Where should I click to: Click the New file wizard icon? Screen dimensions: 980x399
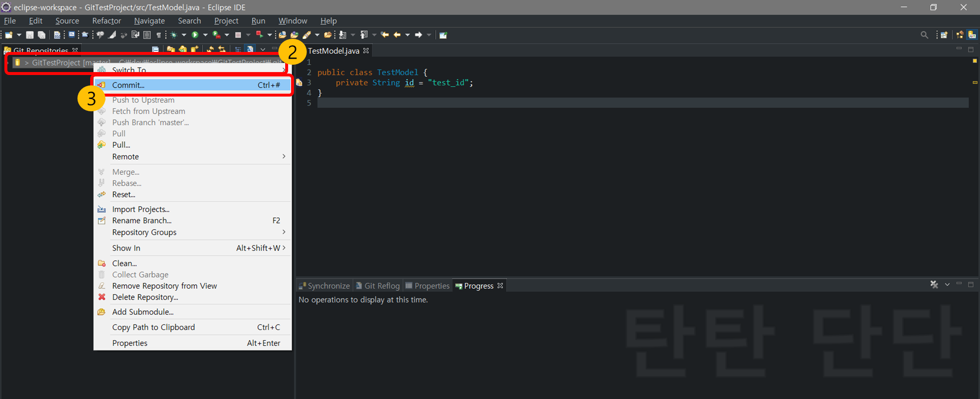(x=8, y=35)
